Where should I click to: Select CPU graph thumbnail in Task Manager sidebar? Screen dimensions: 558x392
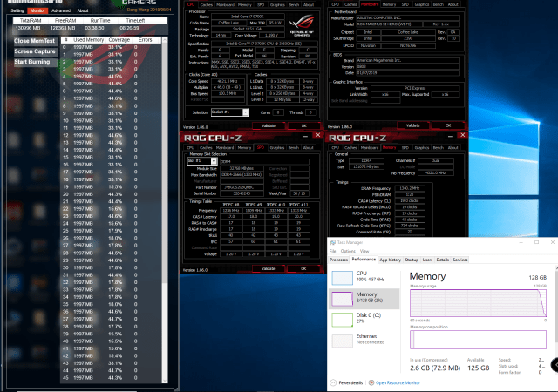(x=343, y=278)
